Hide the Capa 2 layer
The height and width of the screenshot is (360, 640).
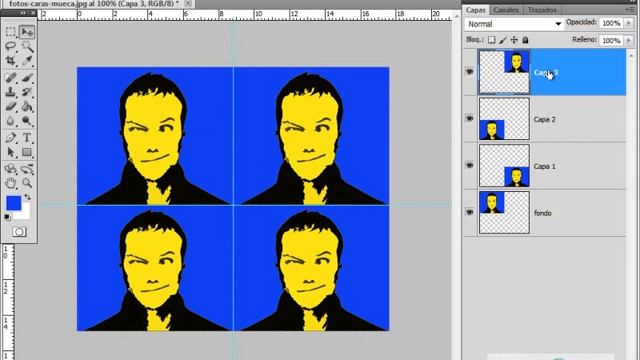pyautogui.click(x=470, y=119)
